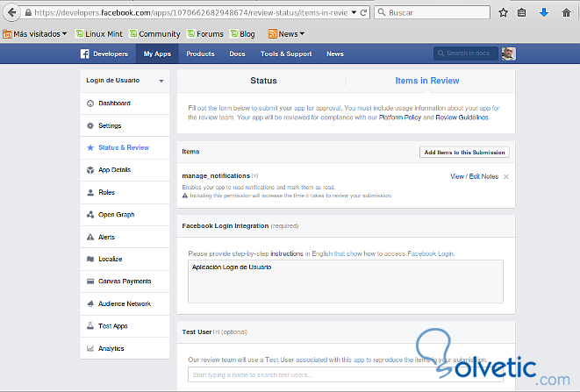Click the browser address bar URL
This screenshot has width=580, height=392.
pos(191,12)
